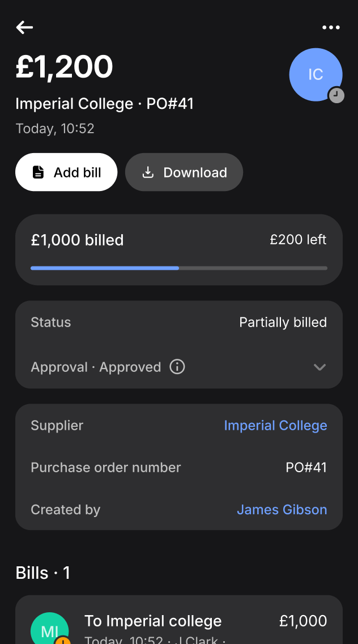Tap the Status Partially billed row

click(178, 323)
